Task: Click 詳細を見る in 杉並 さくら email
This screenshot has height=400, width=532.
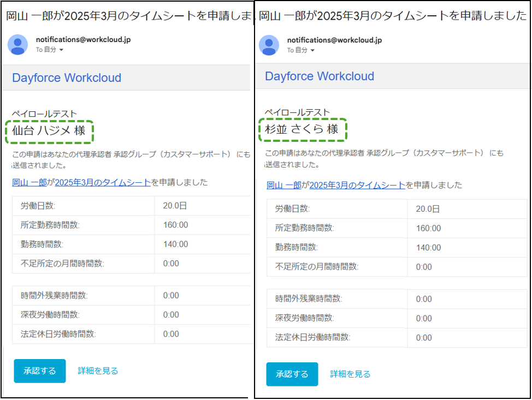Action: click(350, 374)
